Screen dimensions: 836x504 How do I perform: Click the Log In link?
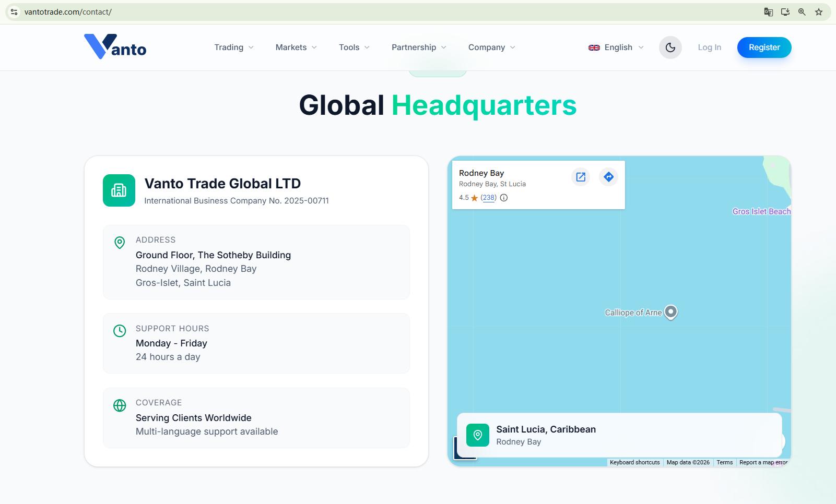710,47
